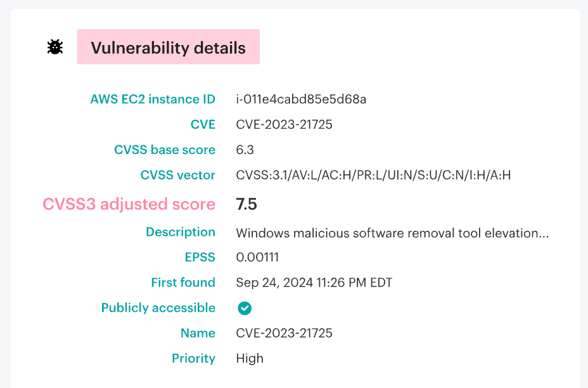Click the CVSS base score label
588x388 pixels.
pyautogui.click(x=165, y=150)
